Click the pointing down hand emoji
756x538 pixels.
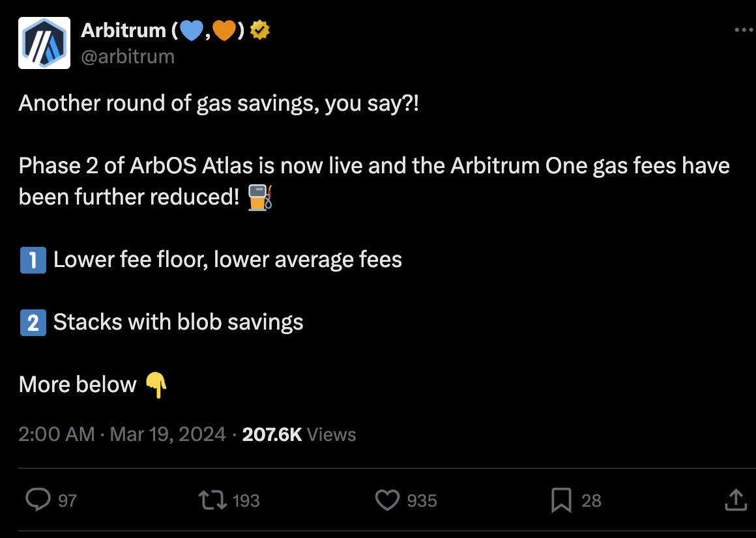tap(156, 385)
